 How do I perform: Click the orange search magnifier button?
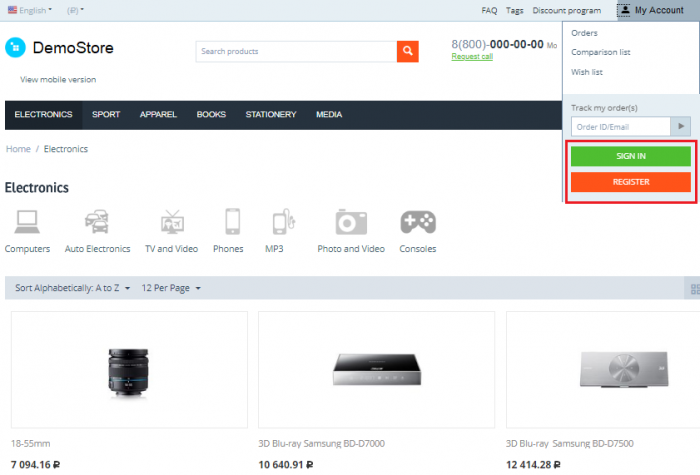point(408,51)
